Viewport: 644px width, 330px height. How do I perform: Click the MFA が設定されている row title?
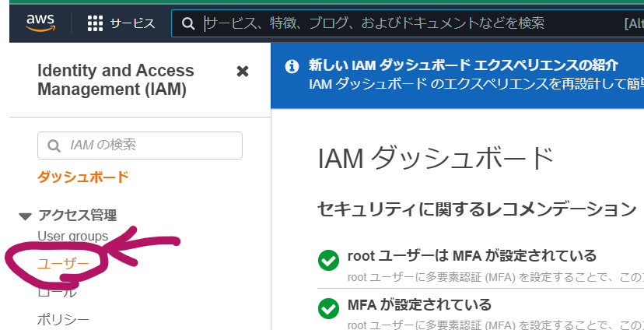(x=419, y=304)
